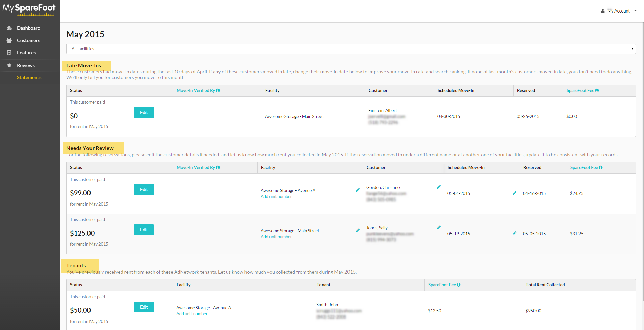Viewport: 644px width, 330px height.
Task: Add unit number for Gordon's Avenue A reservation
Action: point(276,197)
